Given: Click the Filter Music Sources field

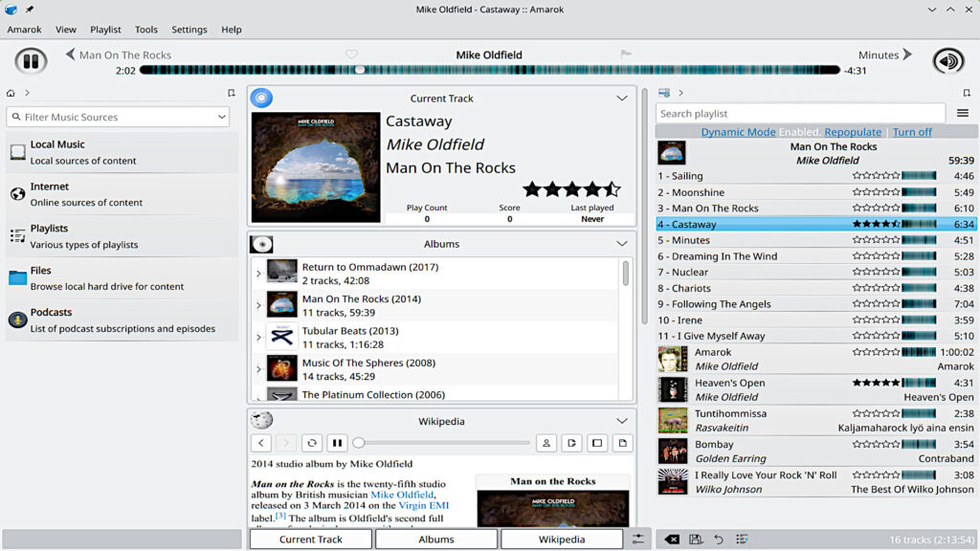Looking at the screenshot, I should (x=118, y=117).
